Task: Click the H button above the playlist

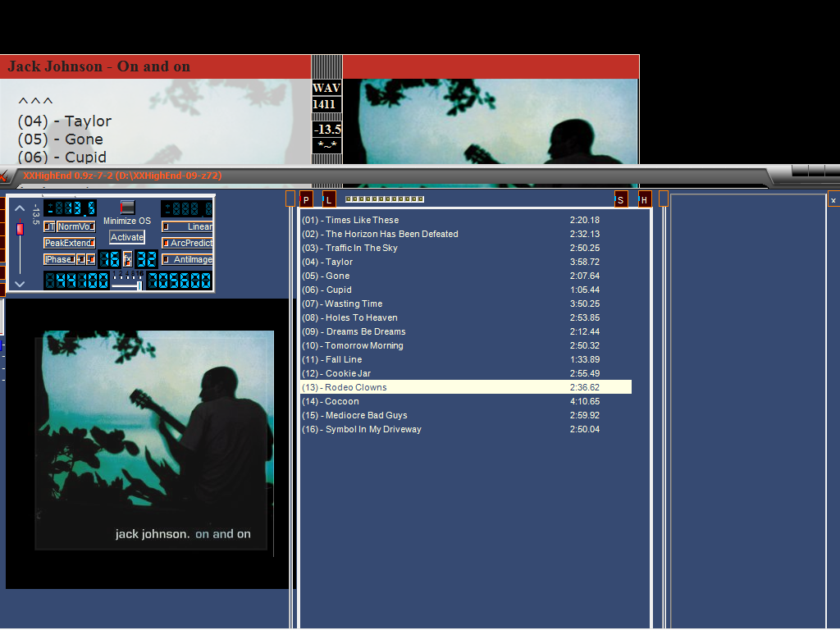Action: [645, 200]
